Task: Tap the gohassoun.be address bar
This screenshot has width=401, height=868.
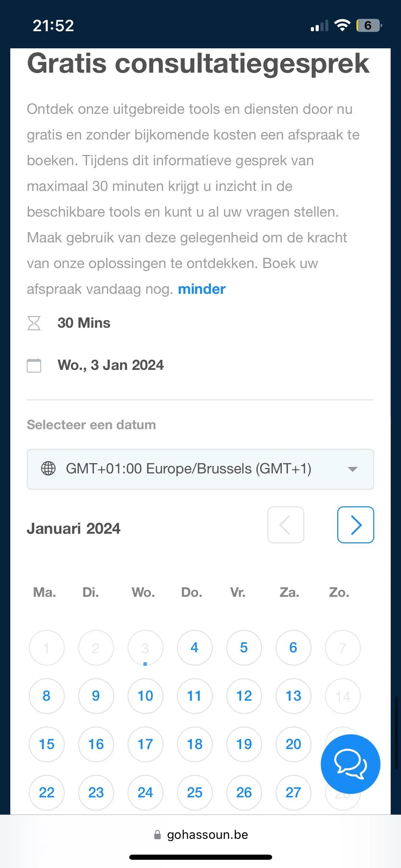Action: pyautogui.click(x=207, y=835)
